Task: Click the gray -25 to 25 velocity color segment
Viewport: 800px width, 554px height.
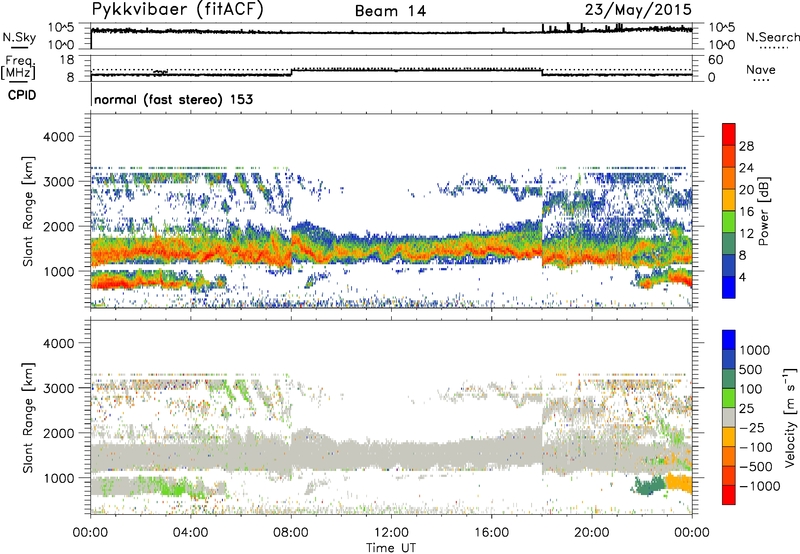Action: tap(729, 418)
